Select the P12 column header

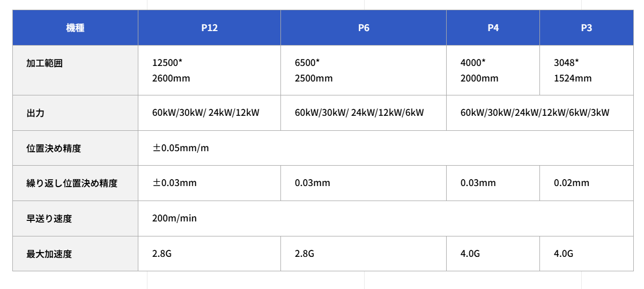209,28
